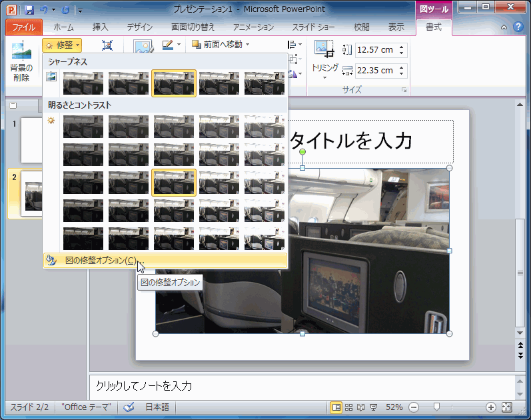Switch to the 校閲 ribbon tab
531x420 pixels.
361,27
